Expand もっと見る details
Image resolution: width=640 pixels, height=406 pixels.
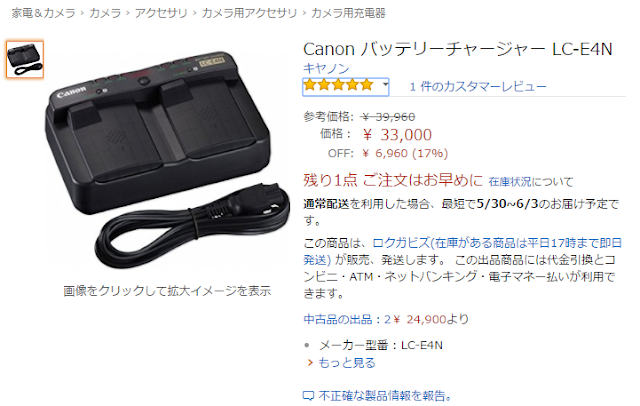pos(347,363)
